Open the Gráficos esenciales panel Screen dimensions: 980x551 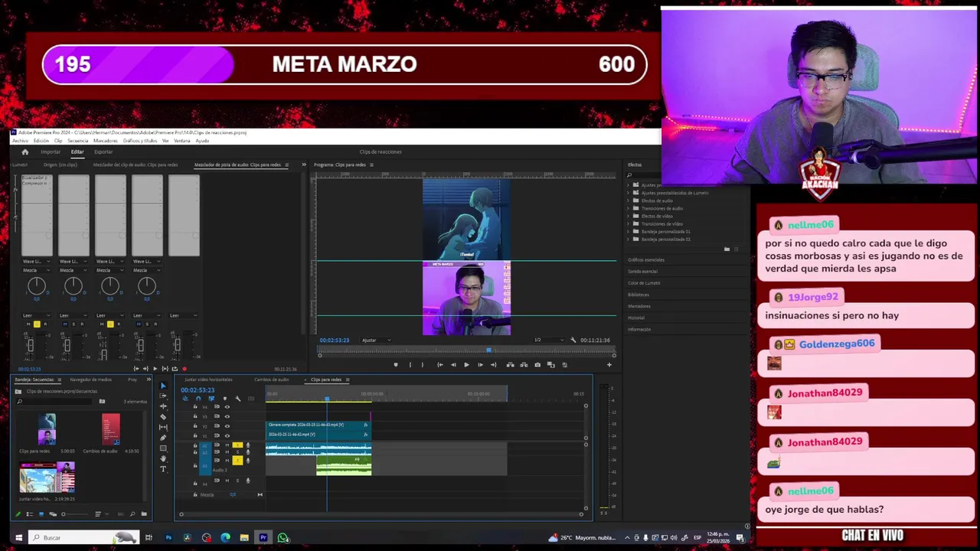pos(646,259)
